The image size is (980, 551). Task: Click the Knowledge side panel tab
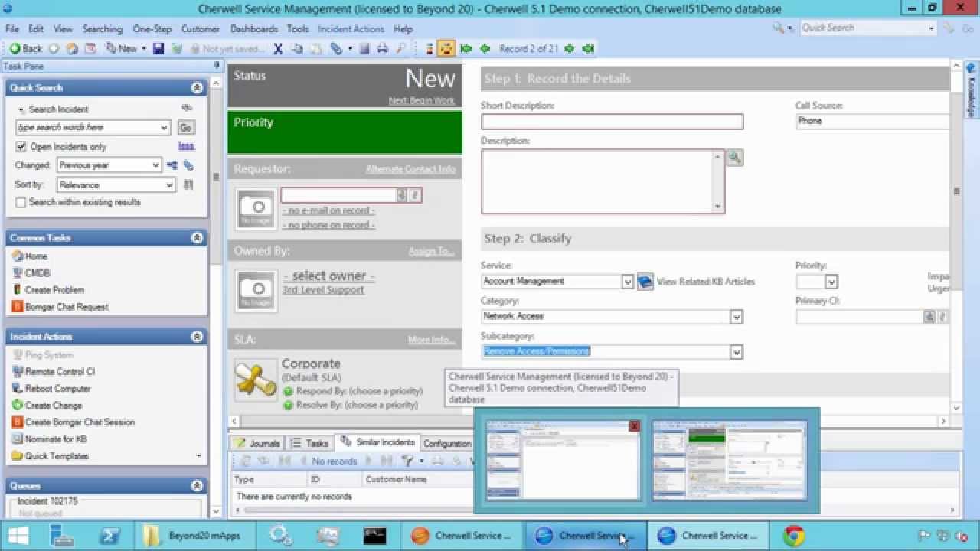(972, 91)
